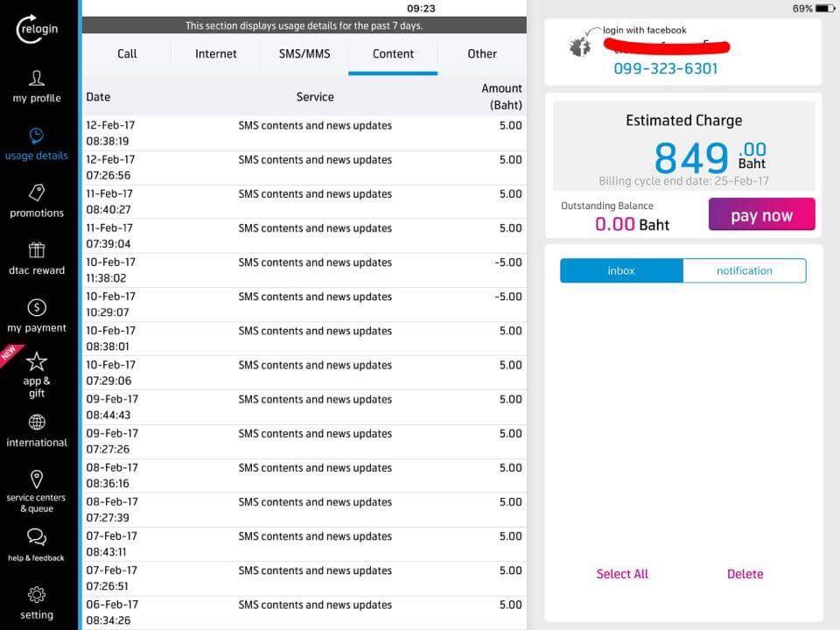Open international globe icon
840x630 pixels.
point(37,423)
